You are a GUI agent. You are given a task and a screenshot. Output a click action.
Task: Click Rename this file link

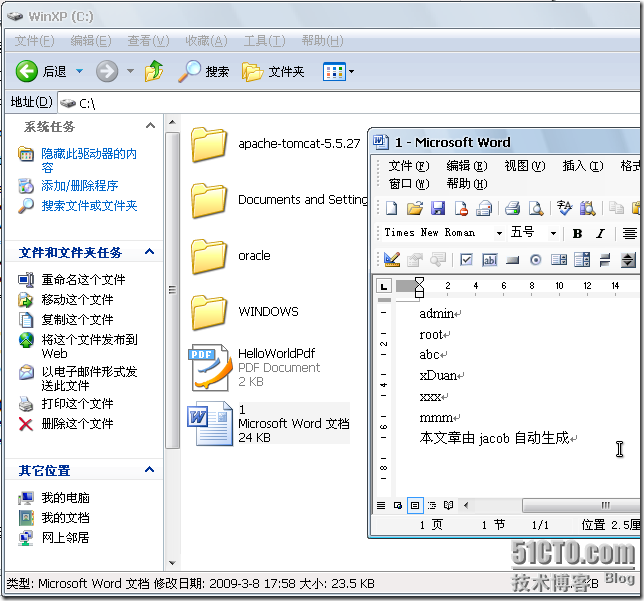coord(83,279)
